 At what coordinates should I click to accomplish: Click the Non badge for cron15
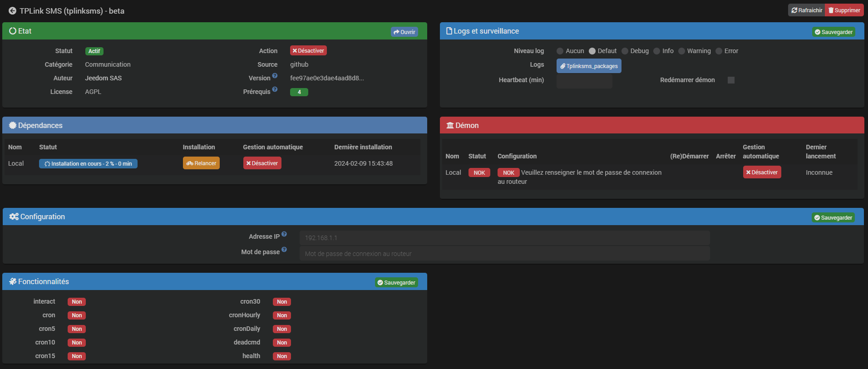point(77,356)
